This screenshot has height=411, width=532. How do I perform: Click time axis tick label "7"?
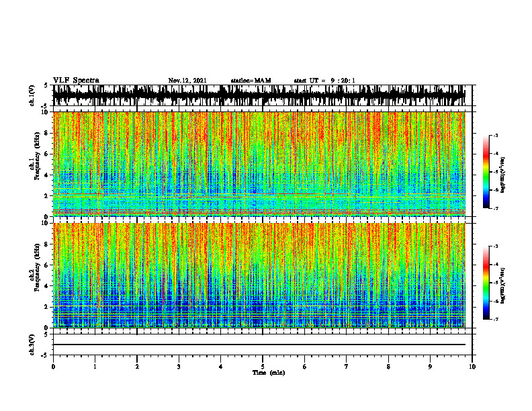point(347,367)
